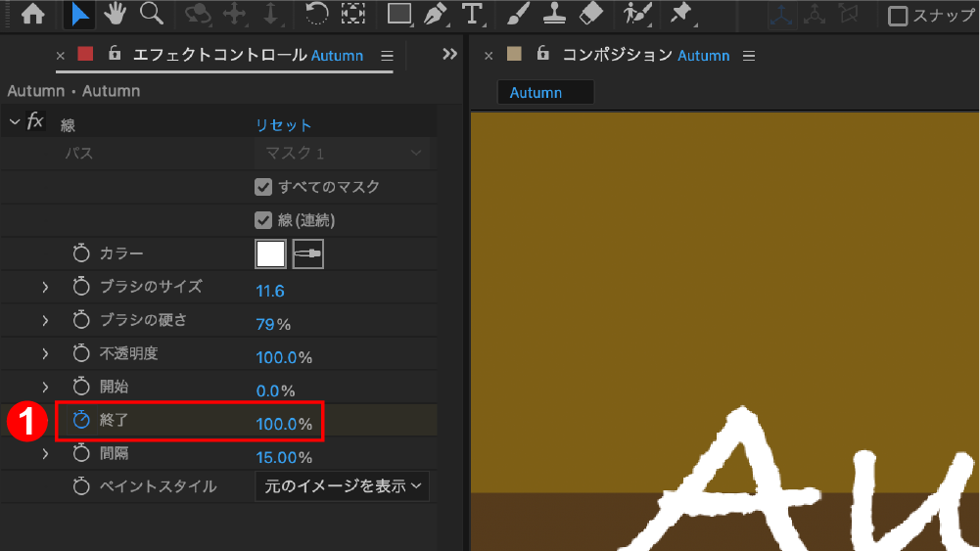Select the Clone Stamp tool
Screen dimensions: 980x551
pos(554,14)
